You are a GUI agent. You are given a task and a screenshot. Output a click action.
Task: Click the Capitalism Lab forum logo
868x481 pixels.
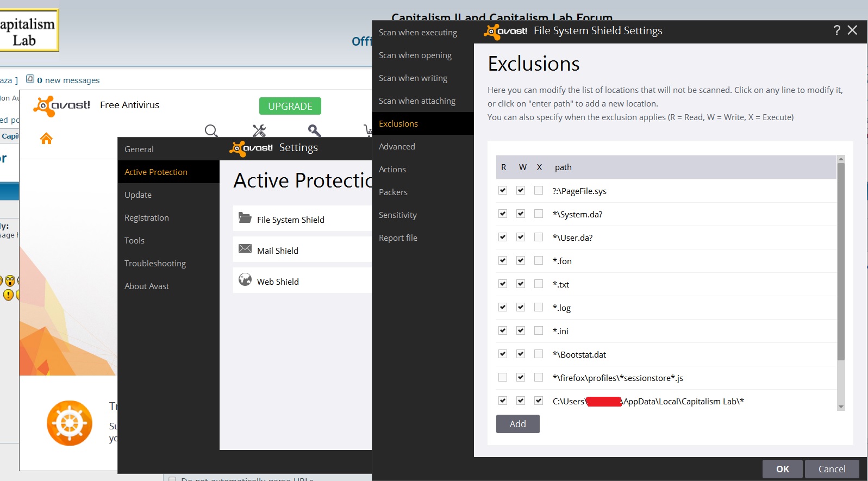28,30
